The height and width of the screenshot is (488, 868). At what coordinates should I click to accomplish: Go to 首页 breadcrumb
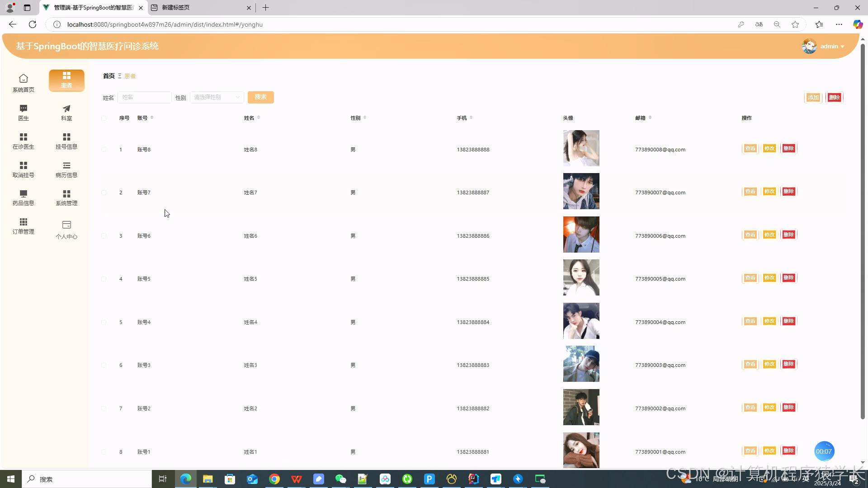tap(108, 76)
